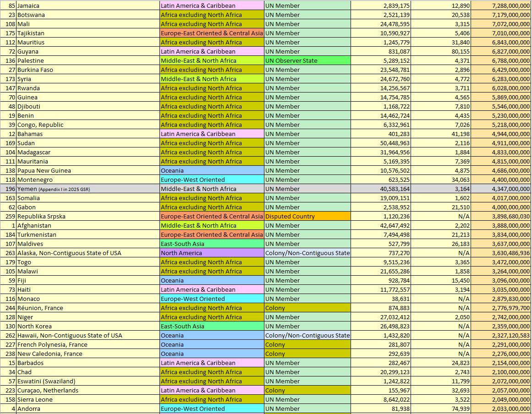Image resolution: width=532 pixels, height=414 pixels.
Task: Click Djibouti's value 5,546,000,000
Action: [501, 106]
